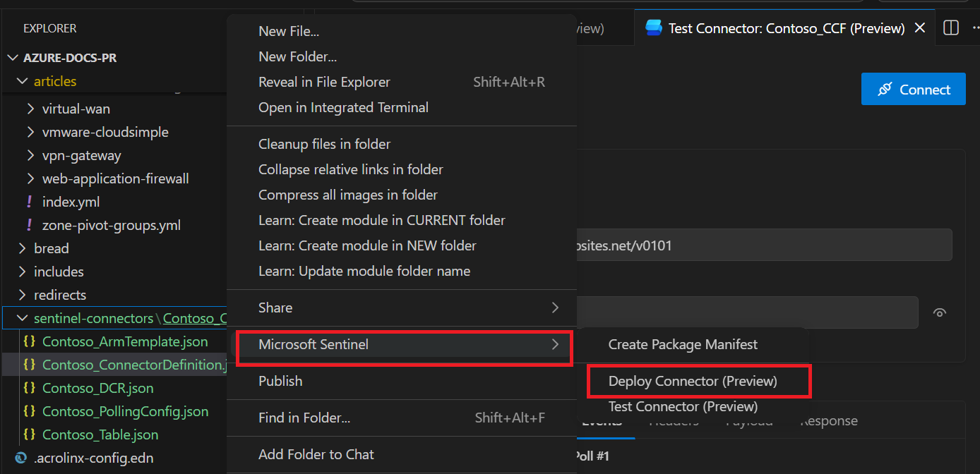
Task: Open Contoso_ArmTemplate.json file
Action: (x=125, y=341)
